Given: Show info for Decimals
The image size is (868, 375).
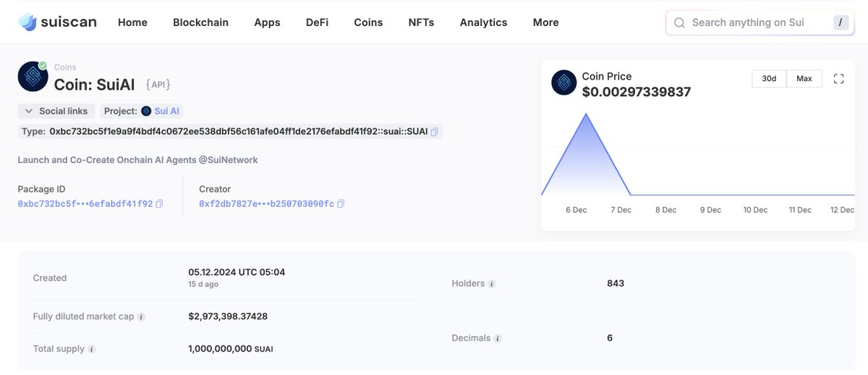Looking at the screenshot, I should click(498, 339).
